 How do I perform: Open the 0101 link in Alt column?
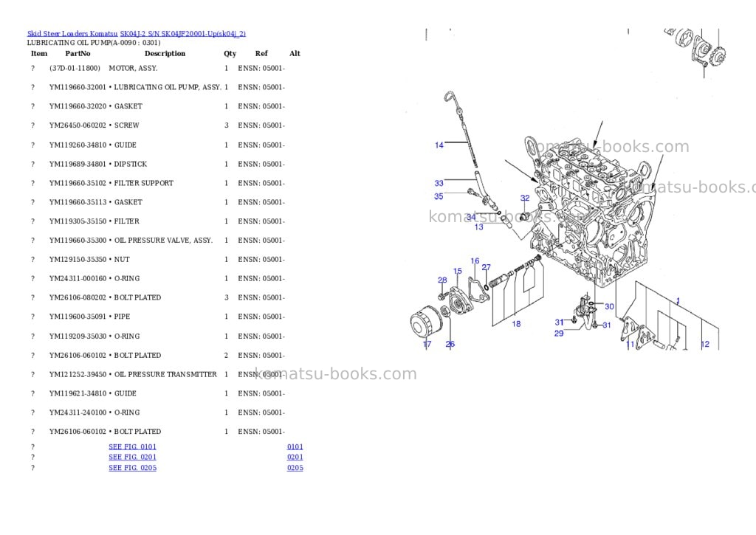click(x=295, y=446)
